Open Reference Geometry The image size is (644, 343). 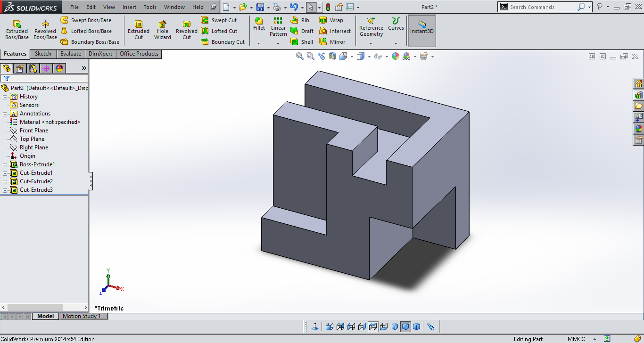[x=371, y=27]
